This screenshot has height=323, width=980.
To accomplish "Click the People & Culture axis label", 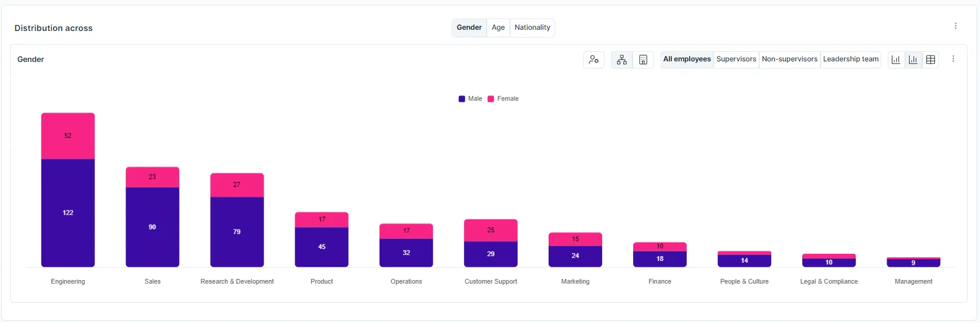I will click(744, 281).
